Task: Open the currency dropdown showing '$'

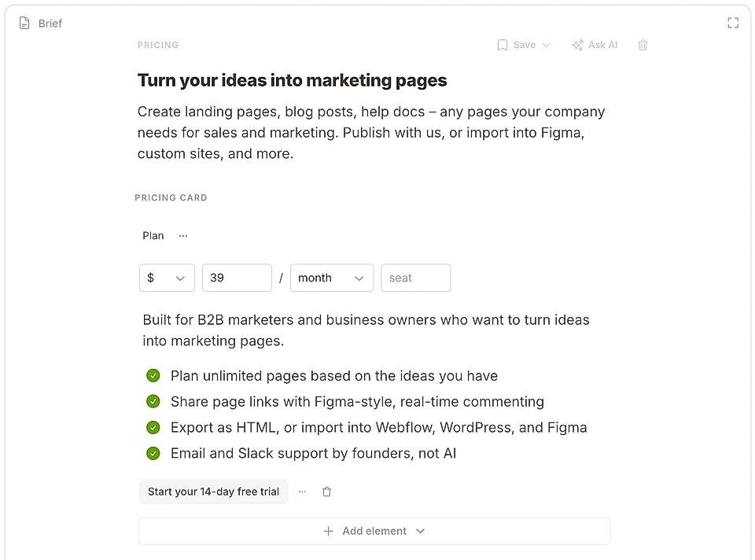Action: (x=167, y=278)
